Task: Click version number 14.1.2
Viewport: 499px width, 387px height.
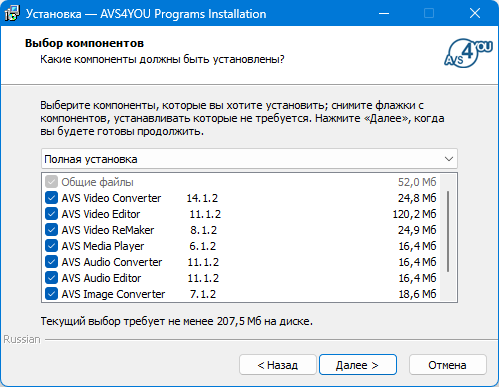Action: pos(202,198)
